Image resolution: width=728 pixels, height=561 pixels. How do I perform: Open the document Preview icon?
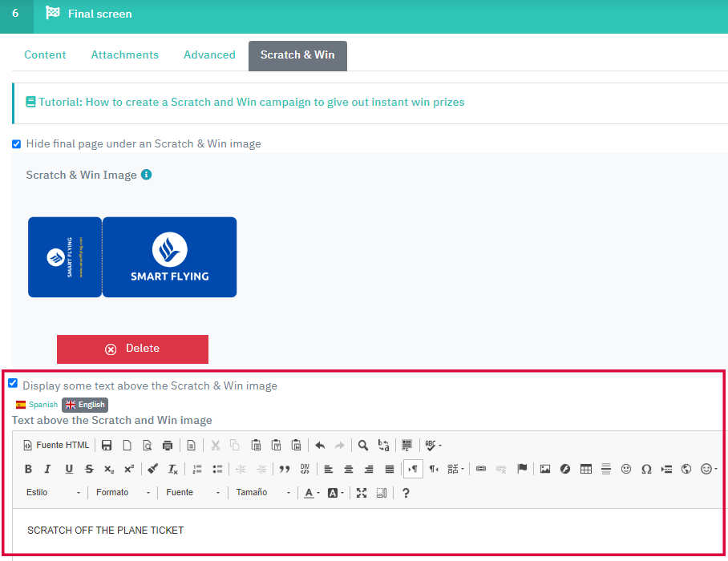point(148,446)
